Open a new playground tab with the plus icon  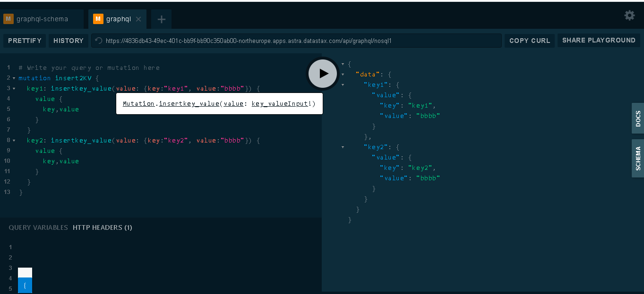point(161,19)
